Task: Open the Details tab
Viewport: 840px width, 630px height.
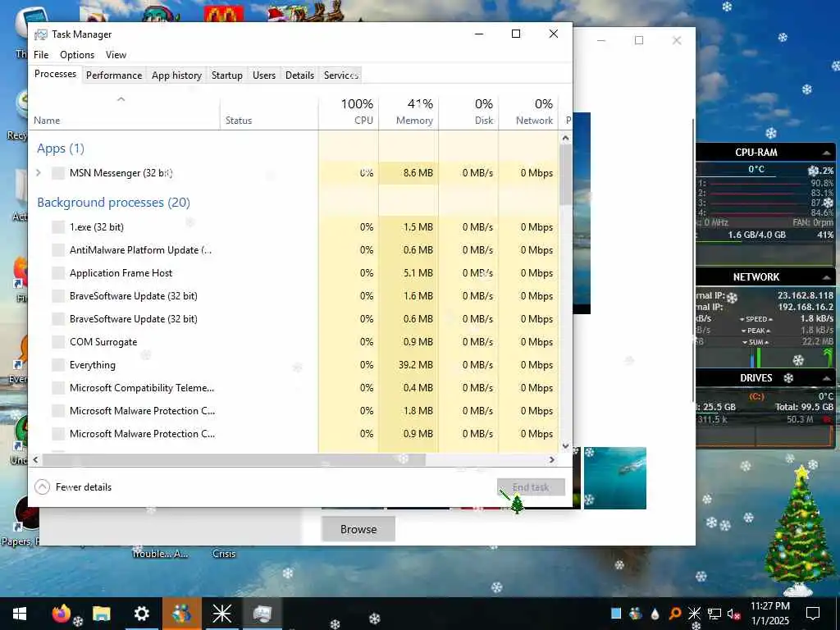Action: point(299,75)
